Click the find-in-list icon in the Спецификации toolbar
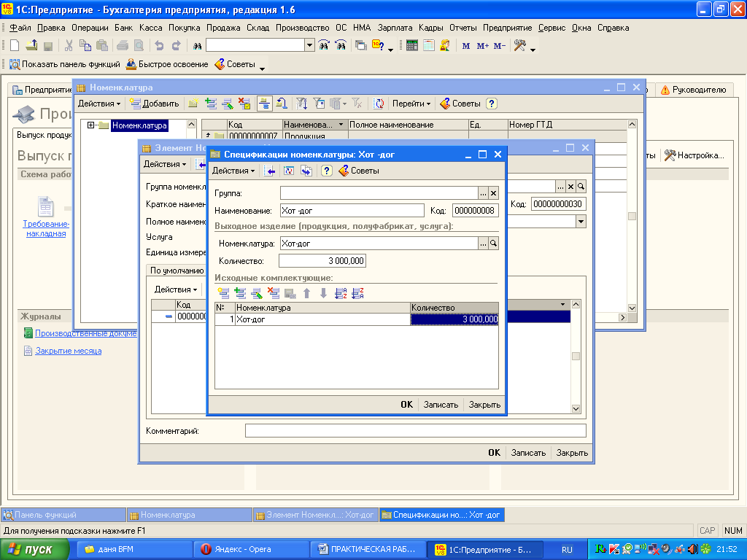Screen dimensions: 747x560 click(x=270, y=171)
